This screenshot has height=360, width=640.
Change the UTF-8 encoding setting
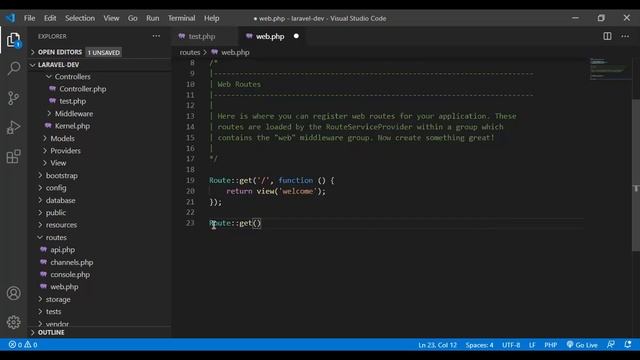(x=511, y=344)
